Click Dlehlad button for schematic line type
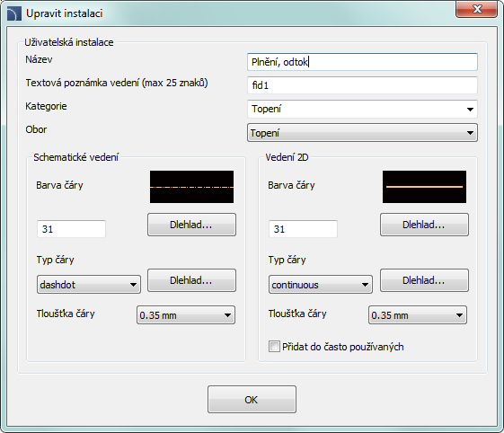This screenshot has height=433, width=504. (x=191, y=280)
